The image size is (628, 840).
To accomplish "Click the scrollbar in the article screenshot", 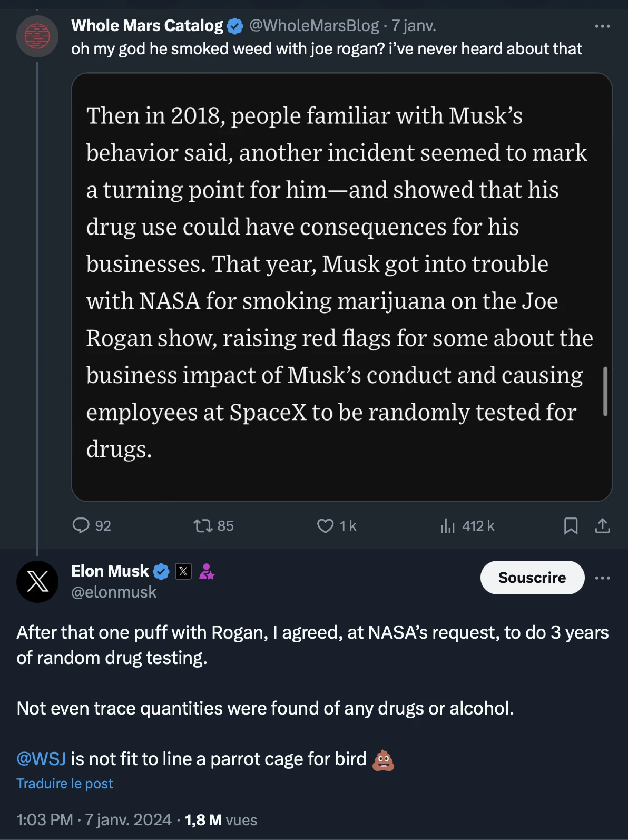I will 605,391.
